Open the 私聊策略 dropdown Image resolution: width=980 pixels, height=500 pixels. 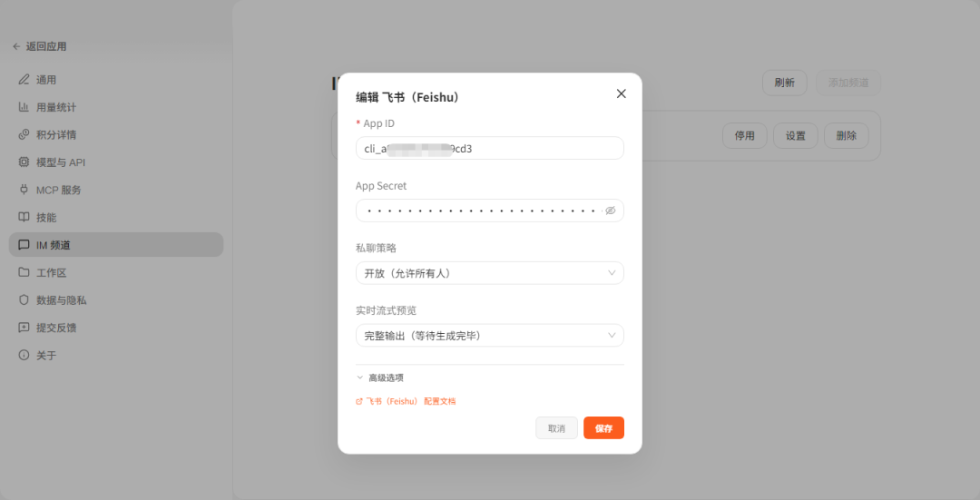(x=489, y=273)
